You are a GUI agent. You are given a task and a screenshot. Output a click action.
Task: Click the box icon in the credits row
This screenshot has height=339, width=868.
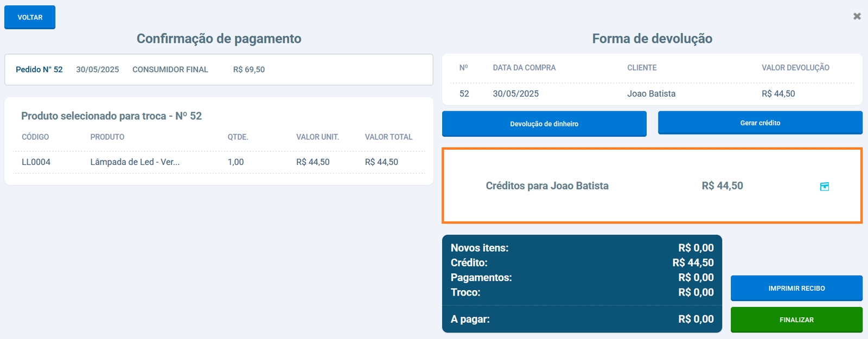point(824,187)
